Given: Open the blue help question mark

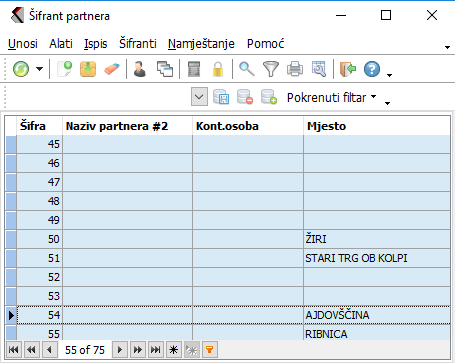Looking at the screenshot, I should (x=372, y=69).
